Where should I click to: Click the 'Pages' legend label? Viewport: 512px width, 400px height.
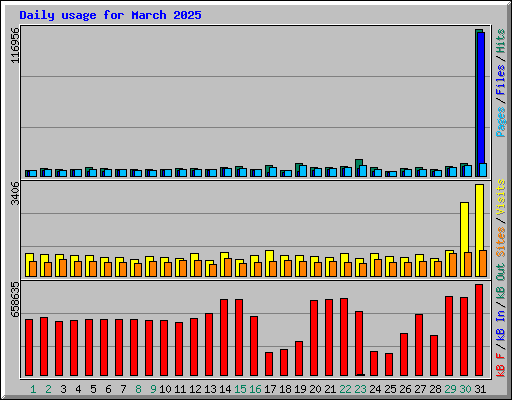click(501, 122)
